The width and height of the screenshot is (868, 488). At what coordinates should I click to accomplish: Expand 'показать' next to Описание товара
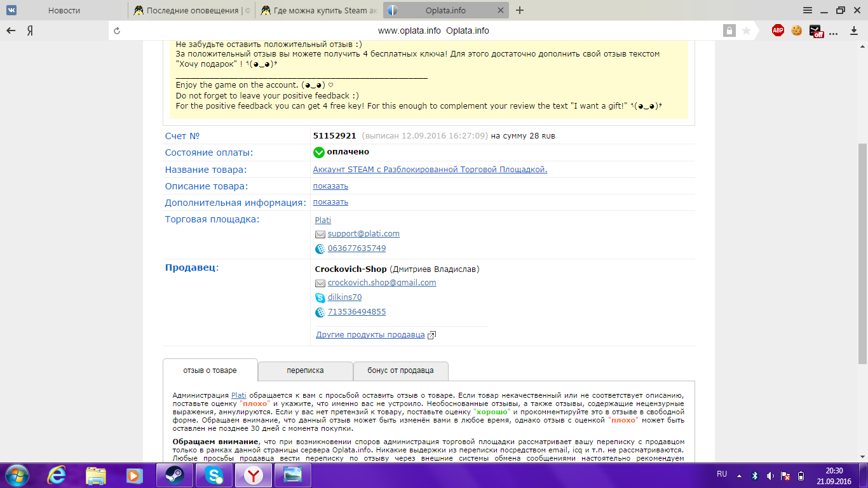(330, 186)
